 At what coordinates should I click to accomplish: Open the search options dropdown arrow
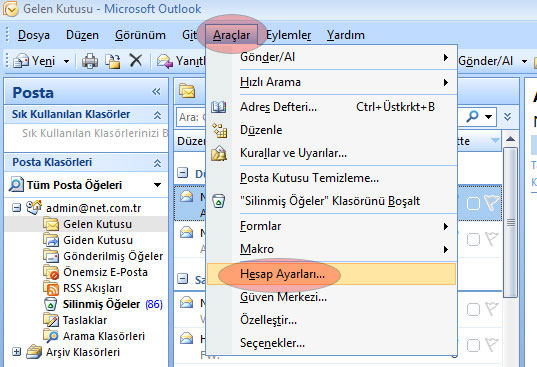pos(489,117)
